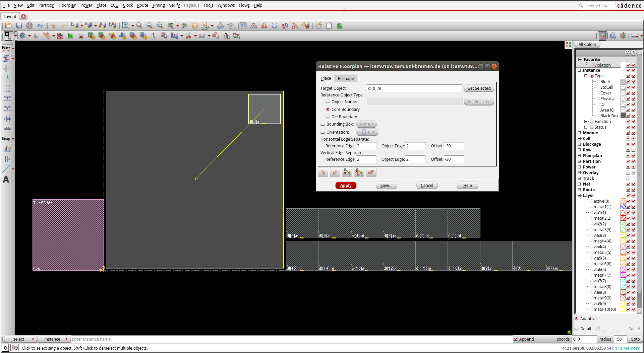
Task: Click the undo arrow in Relative Floorplan dialog
Action: click(x=323, y=172)
